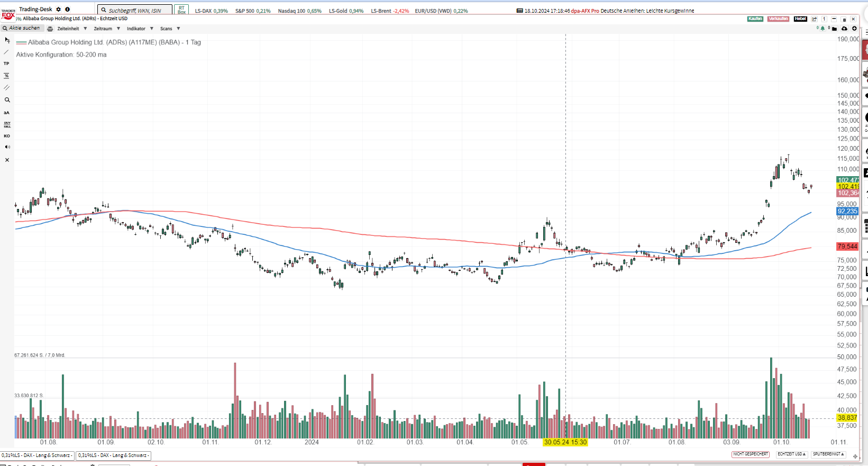Viewport: 868px width, 466px height.
Task: Click the number 1 layout button
Action: pos(824,19)
